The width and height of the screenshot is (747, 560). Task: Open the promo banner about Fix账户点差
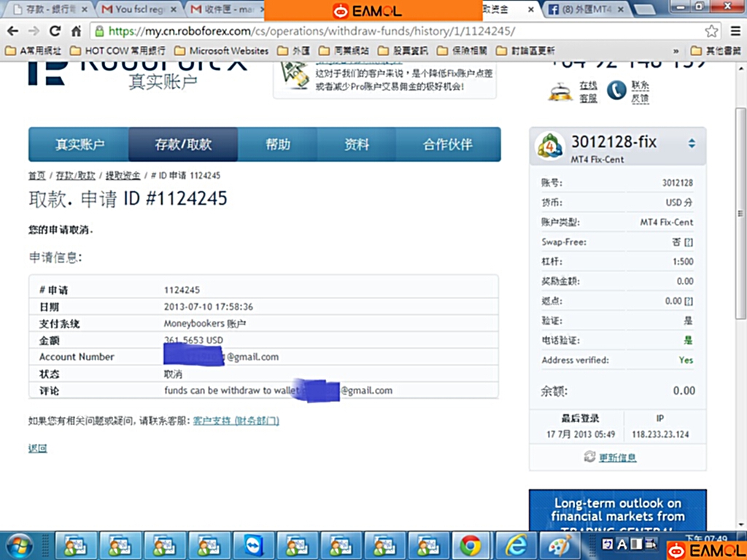click(x=385, y=80)
